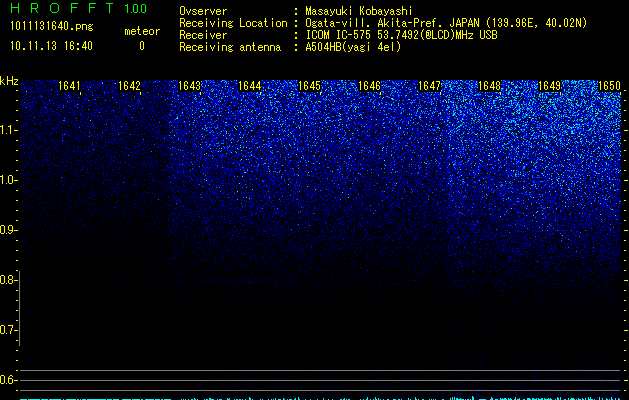Click the 0.9 kHz axis label

tap(8, 230)
